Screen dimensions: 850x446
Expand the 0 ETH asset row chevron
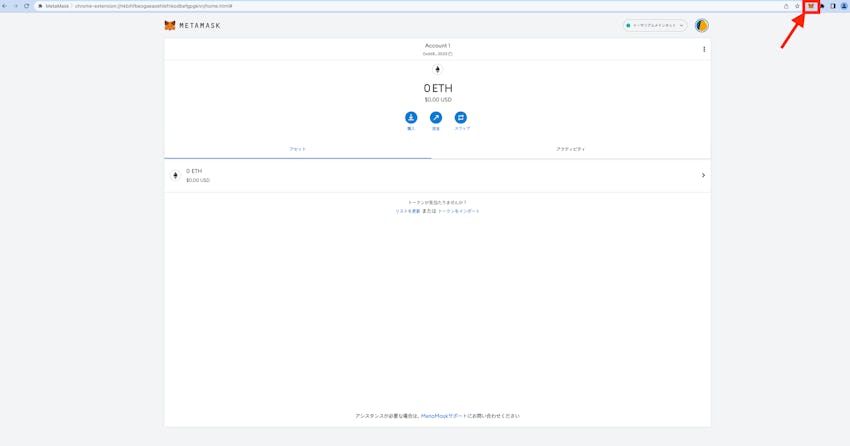pos(703,176)
